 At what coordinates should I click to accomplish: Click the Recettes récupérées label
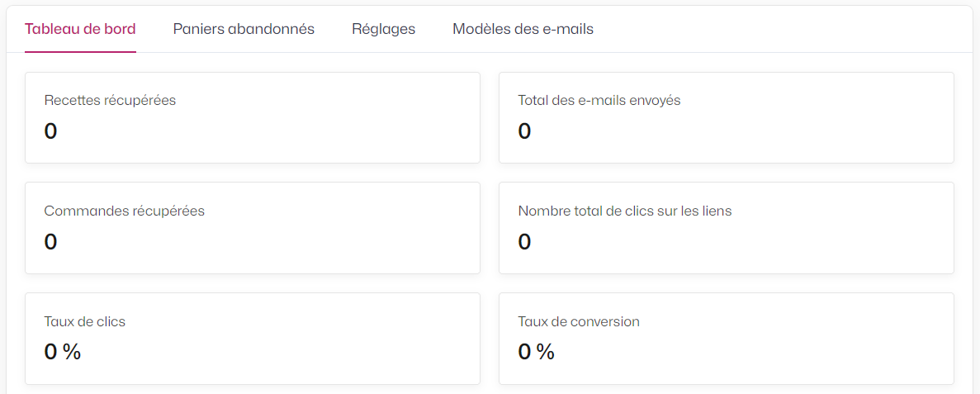pyautogui.click(x=110, y=100)
